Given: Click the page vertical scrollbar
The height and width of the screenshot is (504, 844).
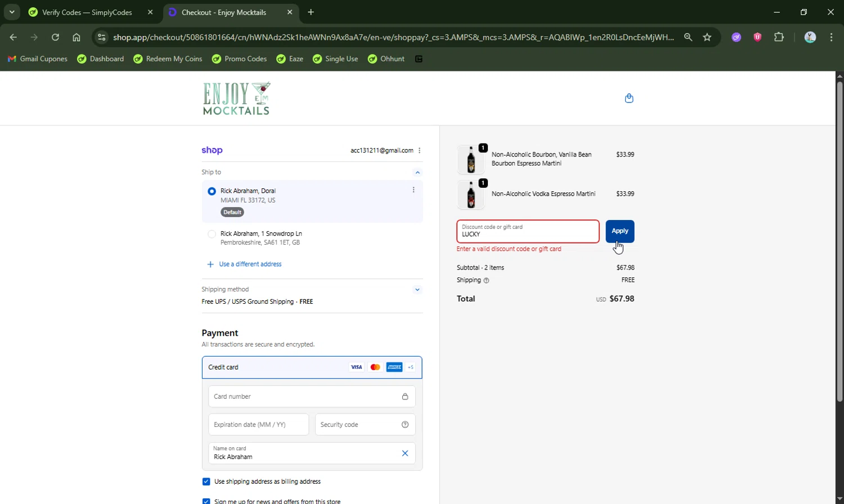Looking at the screenshot, I should tap(839, 242).
